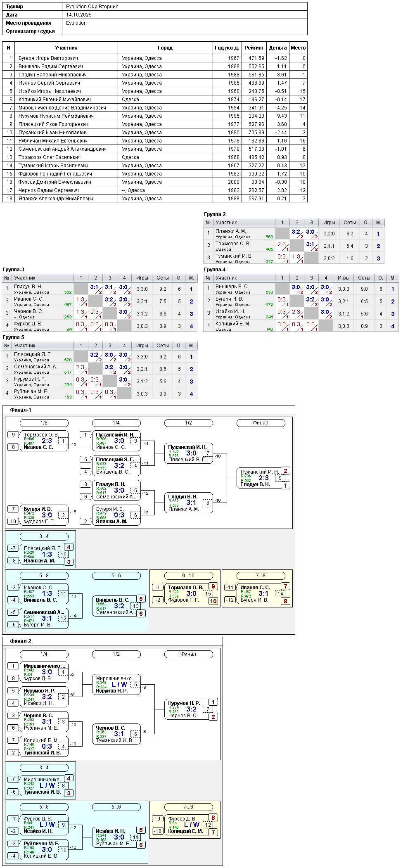The width and height of the screenshot is (403, 868).
Task: Click the 'Группа-5' heading
Action: coord(13,337)
